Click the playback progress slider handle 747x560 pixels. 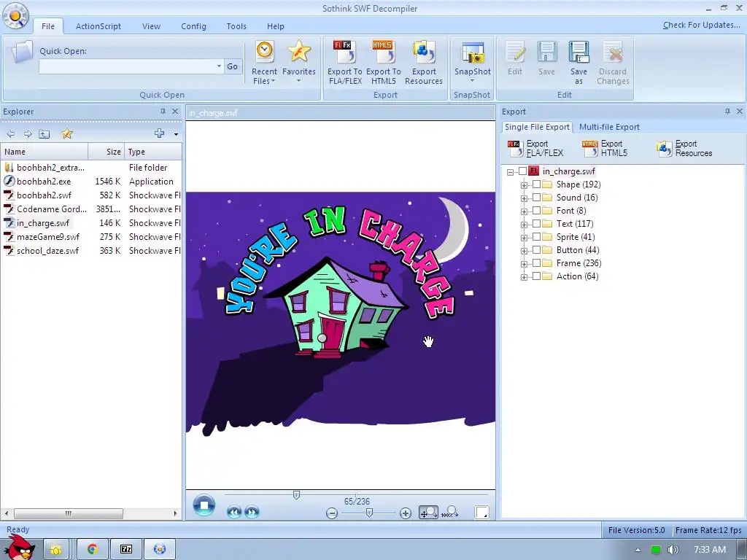click(x=296, y=495)
